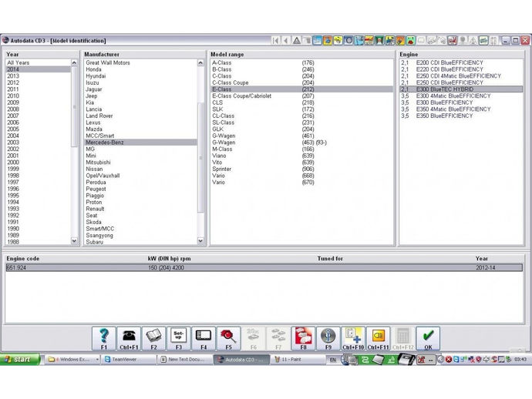Click the light blue toolbar icon after trash
The image size is (532, 399).
click(317, 41)
